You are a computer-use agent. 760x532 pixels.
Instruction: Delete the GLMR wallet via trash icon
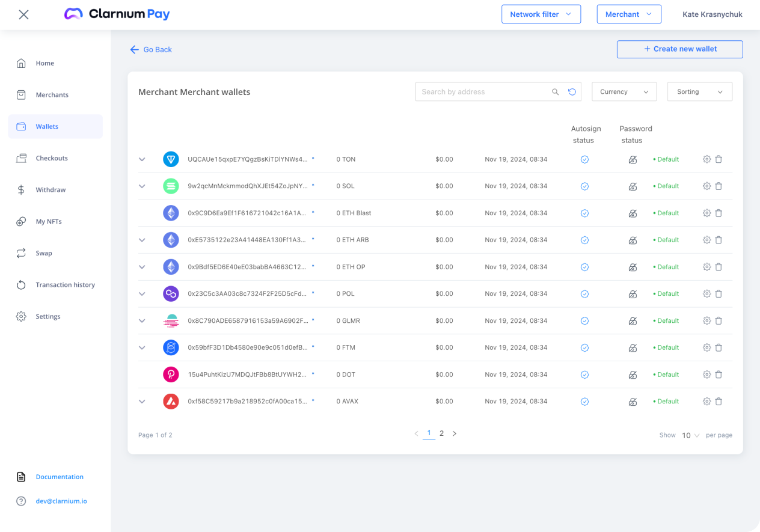coord(719,320)
